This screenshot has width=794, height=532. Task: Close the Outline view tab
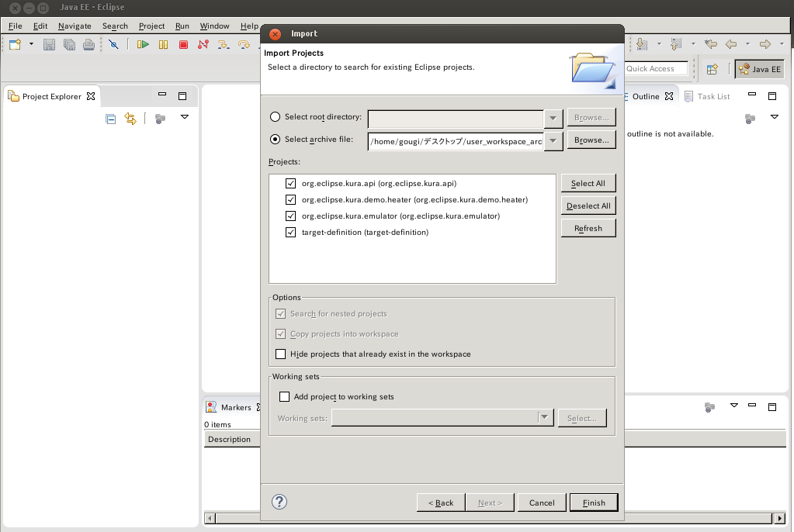pyautogui.click(x=669, y=96)
